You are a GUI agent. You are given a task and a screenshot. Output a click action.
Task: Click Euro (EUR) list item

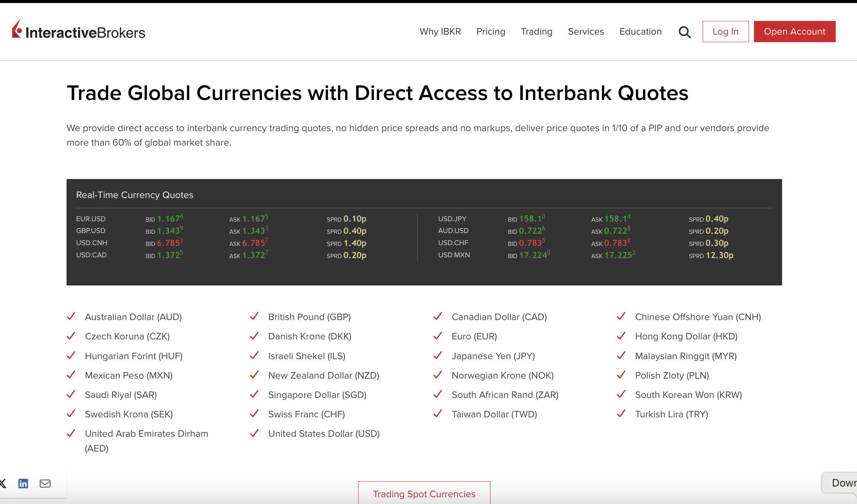474,336
